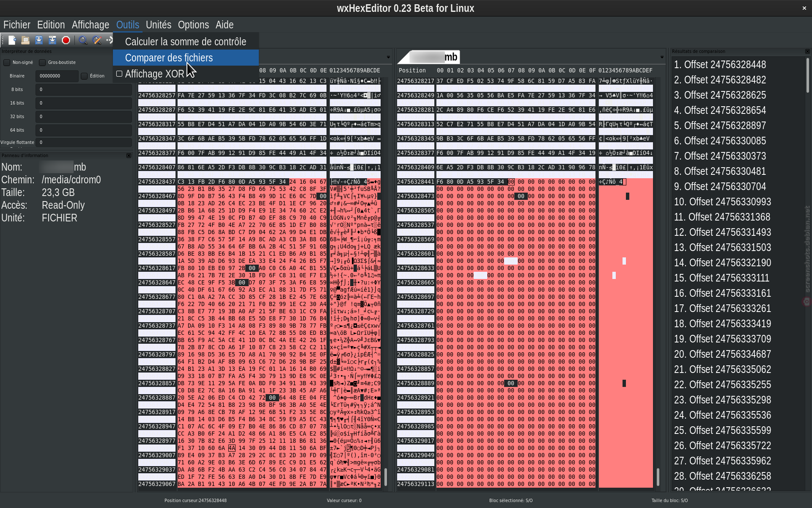Image resolution: width=812 pixels, height=508 pixels.
Task: Click the 8 bits value field
Action: tap(84, 90)
